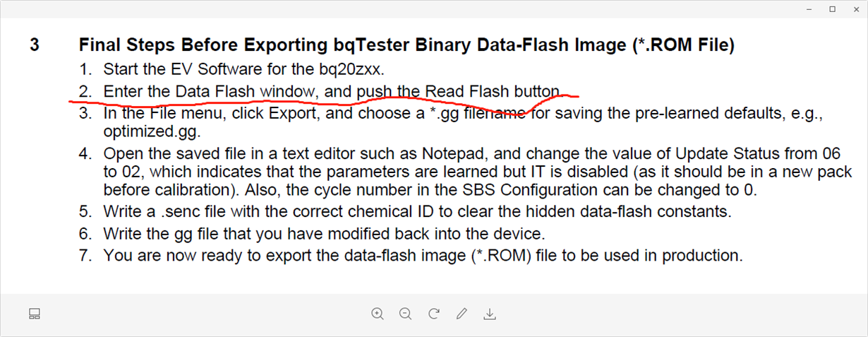Rotate the image using the rotate icon
This screenshot has width=868, height=337.
(x=434, y=314)
